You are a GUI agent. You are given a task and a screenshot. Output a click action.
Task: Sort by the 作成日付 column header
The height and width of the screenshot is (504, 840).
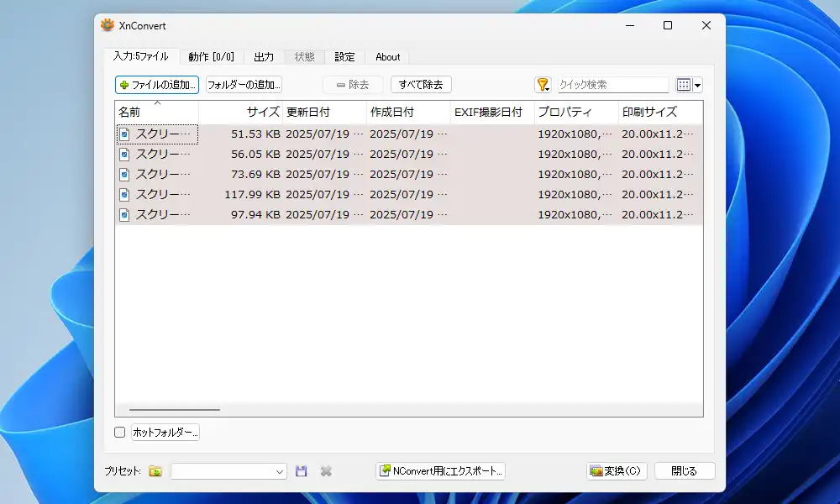tap(408, 112)
